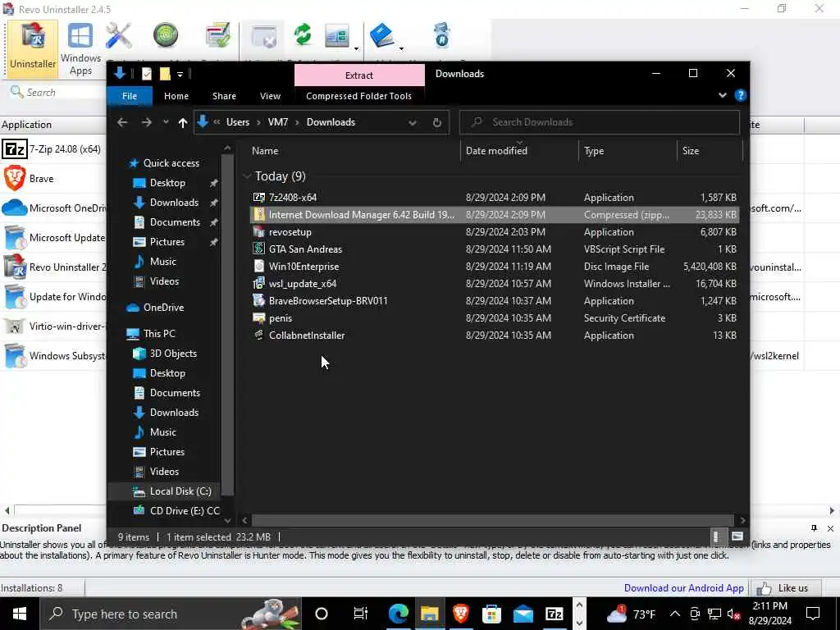This screenshot has width=840, height=630.
Task: Open Windows Apps in Revo Uninstaller
Action: (x=80, y=48)
